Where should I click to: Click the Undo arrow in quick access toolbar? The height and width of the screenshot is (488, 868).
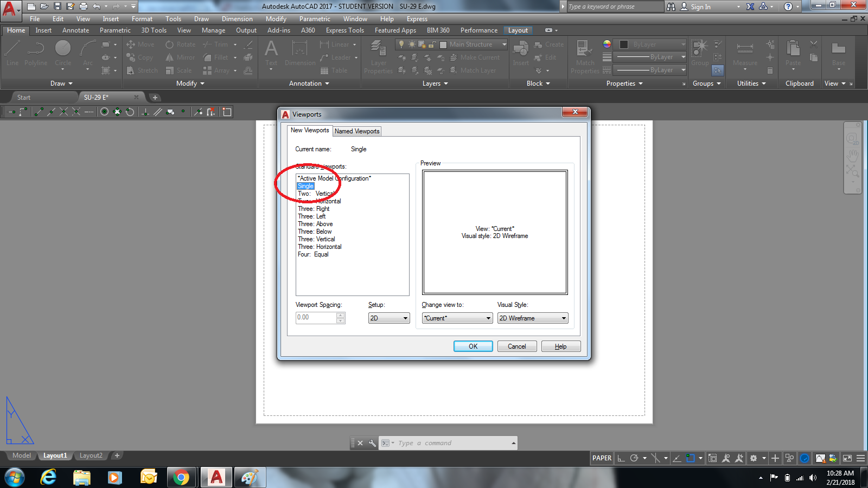(96, 7)
